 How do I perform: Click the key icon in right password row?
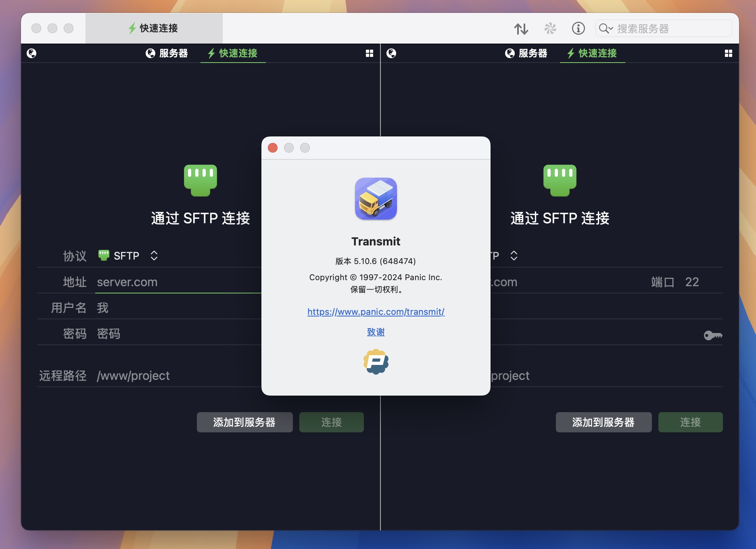tap(713, 335)
